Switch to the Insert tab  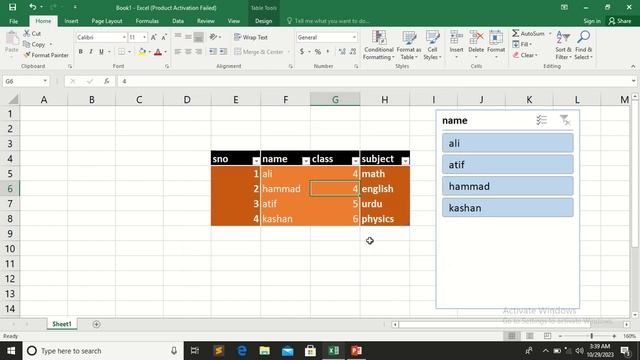pos(71,21)
